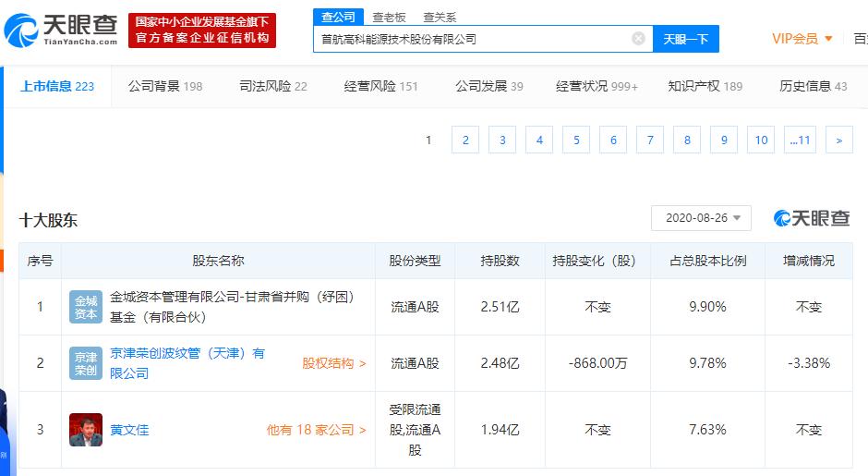Click the 天眼一下 search button
This screenshot has height=476, width=868.
[686, 39]
